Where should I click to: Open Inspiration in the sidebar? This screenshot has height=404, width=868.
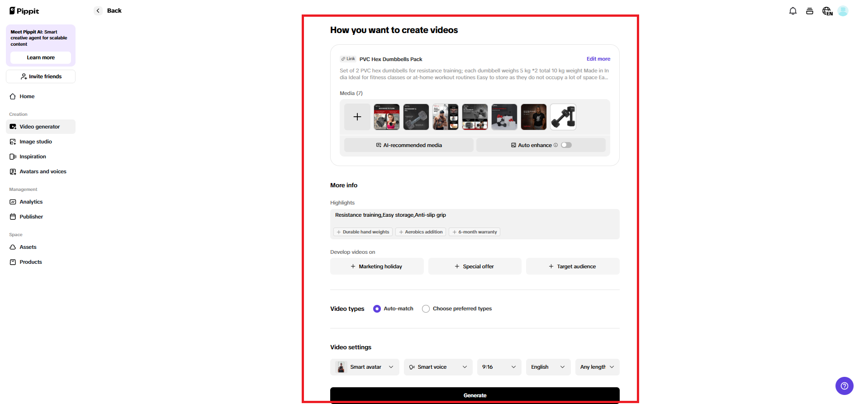click(x=41, y=157)
